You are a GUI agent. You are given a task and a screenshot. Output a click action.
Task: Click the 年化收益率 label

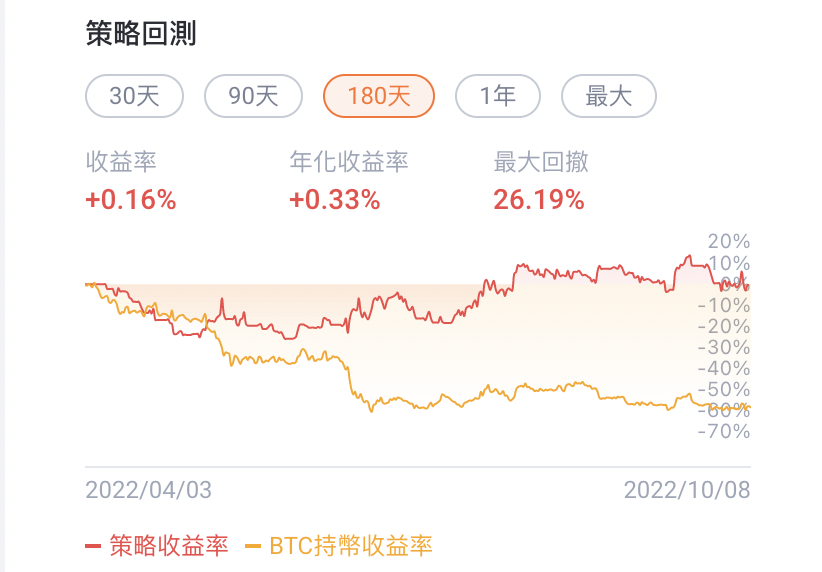tap(349, 162)
